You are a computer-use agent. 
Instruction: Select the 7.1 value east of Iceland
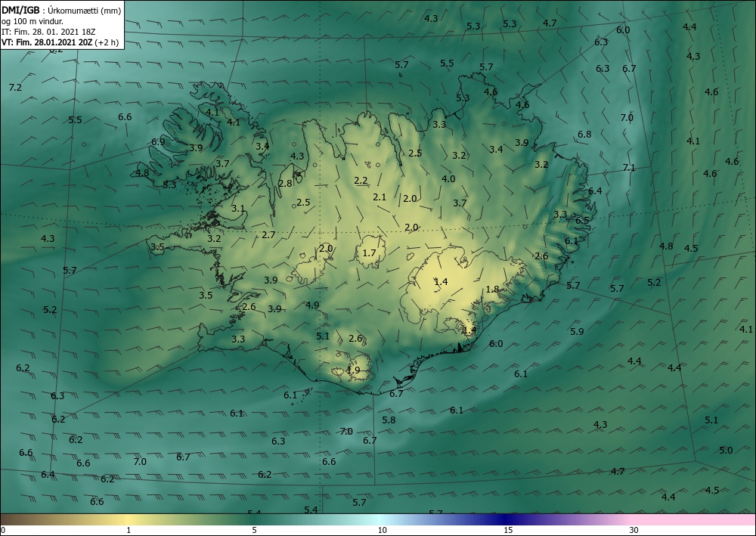(x=629, y=167)
